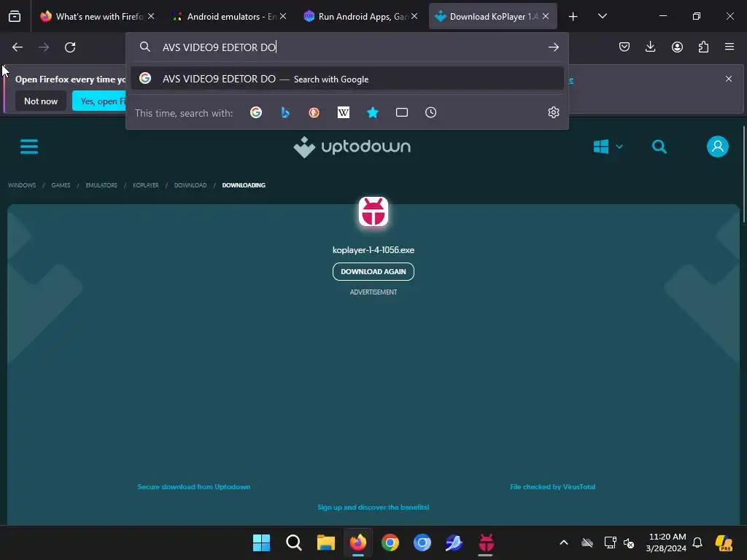Viewport: 747px width, 560px height.
Task: Click the Yes, open Firefox button
Action: (99, 101)
